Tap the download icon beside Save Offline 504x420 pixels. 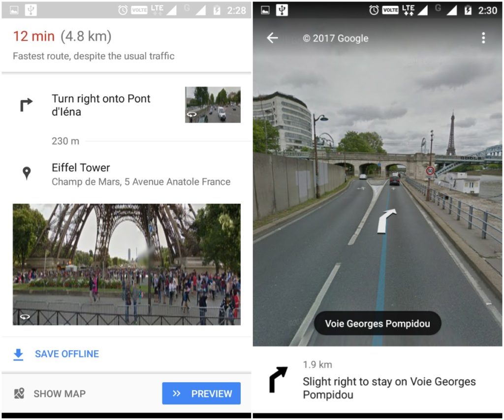18,355
